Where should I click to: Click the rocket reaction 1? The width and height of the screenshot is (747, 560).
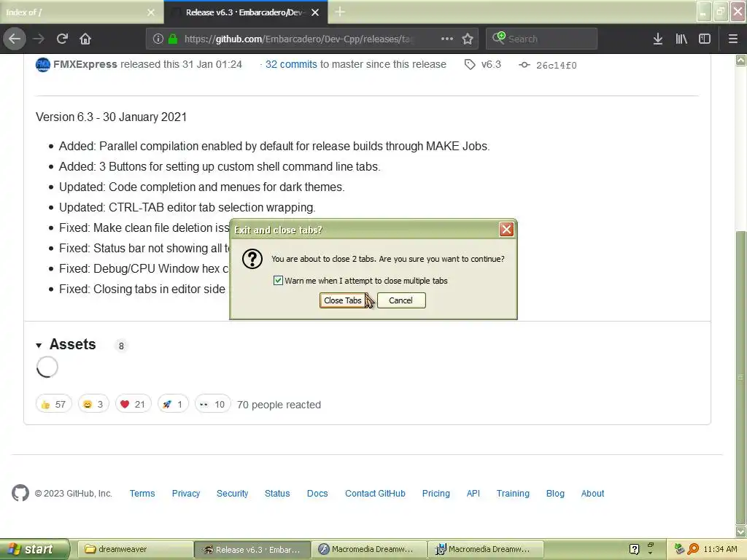173,404
